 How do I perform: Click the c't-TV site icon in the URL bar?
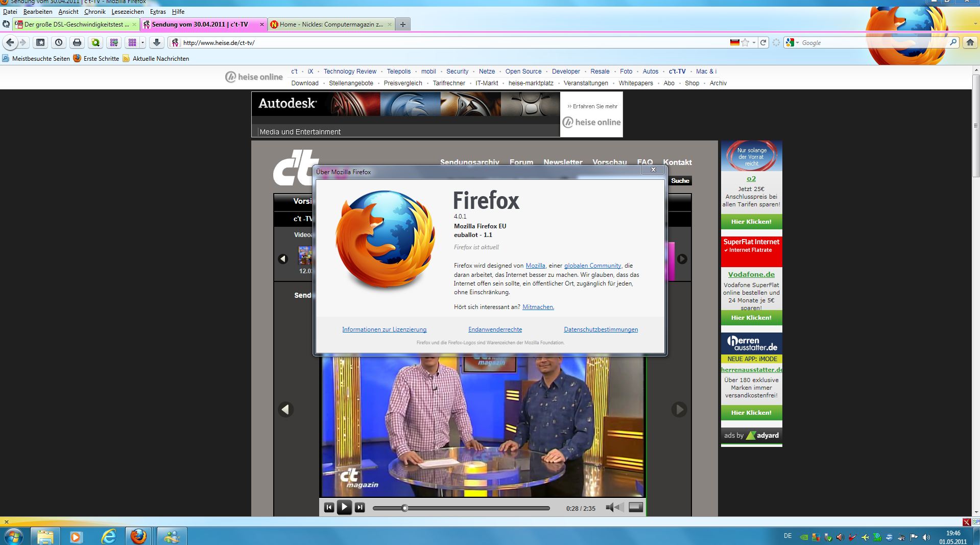(175, 42)
